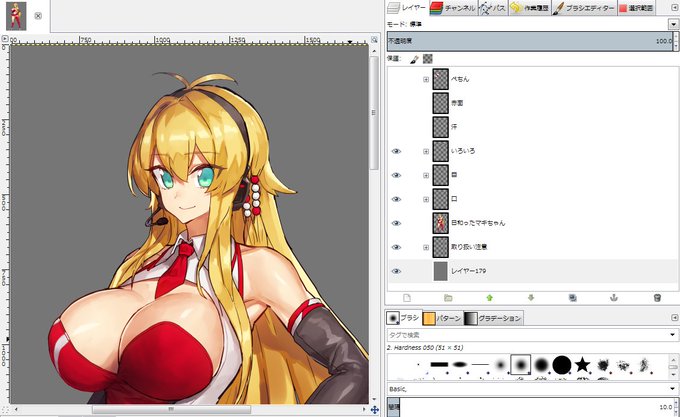The width and height of the screenshot is (680, 417).
Task: Expand the 口 layer group
Action: 426,199
